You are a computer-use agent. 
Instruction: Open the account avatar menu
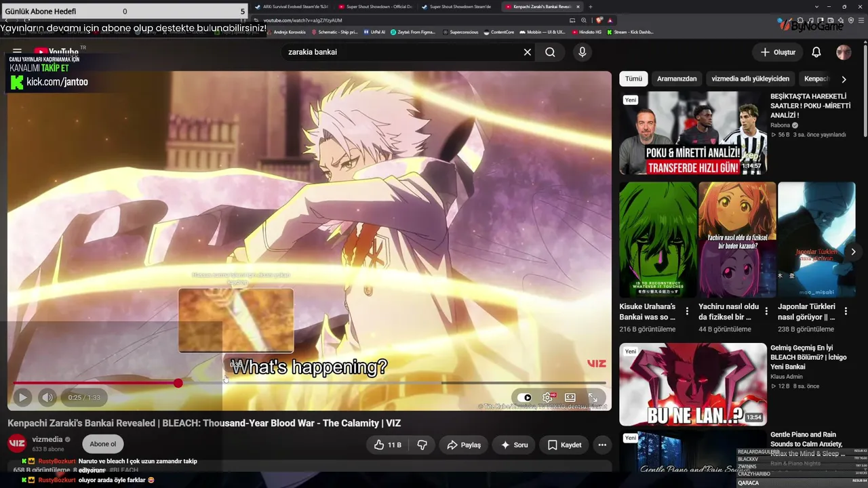pyautogui.click(x=844, y=52)
